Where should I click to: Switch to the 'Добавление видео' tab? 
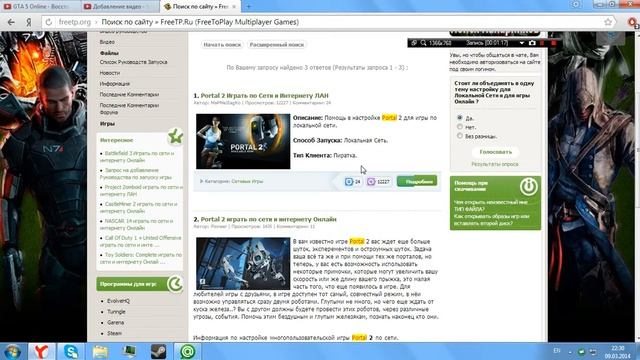119,6
